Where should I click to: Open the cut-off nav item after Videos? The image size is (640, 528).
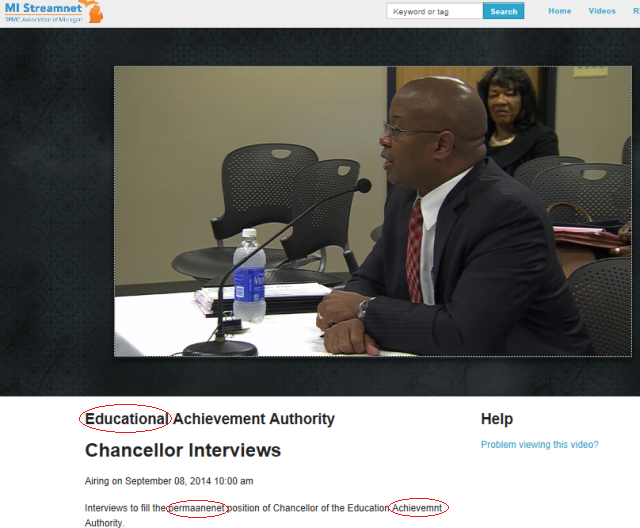coord(635,11)
